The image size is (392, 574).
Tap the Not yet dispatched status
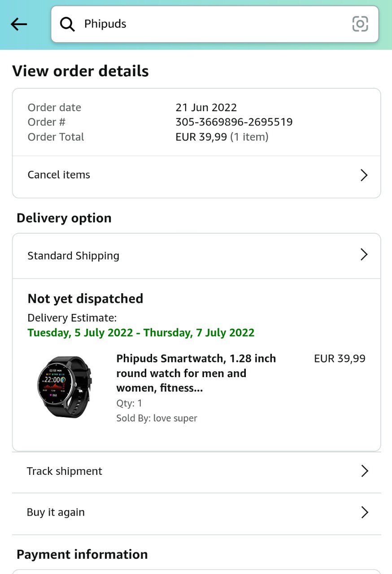85,299
